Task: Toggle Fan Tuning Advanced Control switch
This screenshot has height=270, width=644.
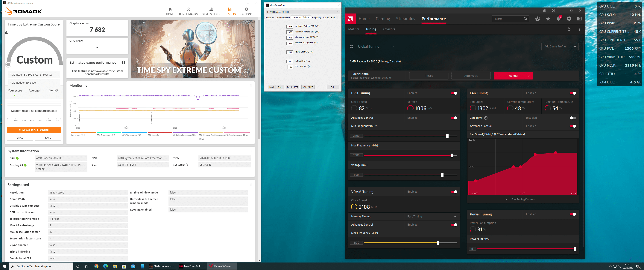Action: coord(572,126)
